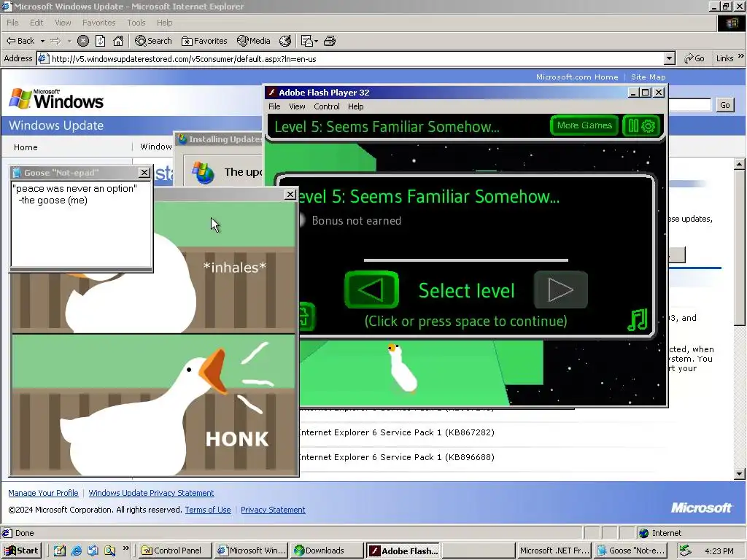Open the Media pane
The height and width of the screenshot is (560, 747).
coord(254,41)
